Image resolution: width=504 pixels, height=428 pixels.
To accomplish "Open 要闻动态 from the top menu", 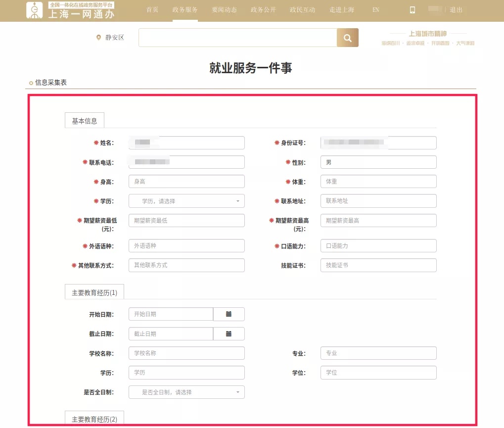I will click(x=224, y=10).
